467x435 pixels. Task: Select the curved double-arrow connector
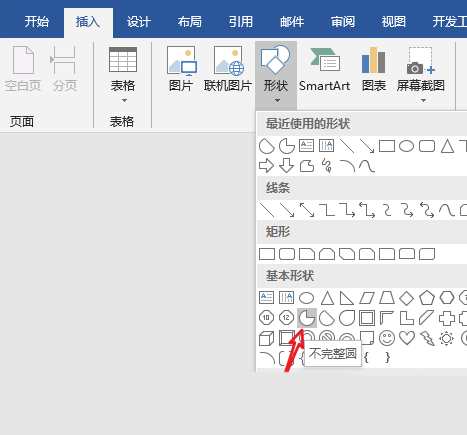tap(427, 210)
